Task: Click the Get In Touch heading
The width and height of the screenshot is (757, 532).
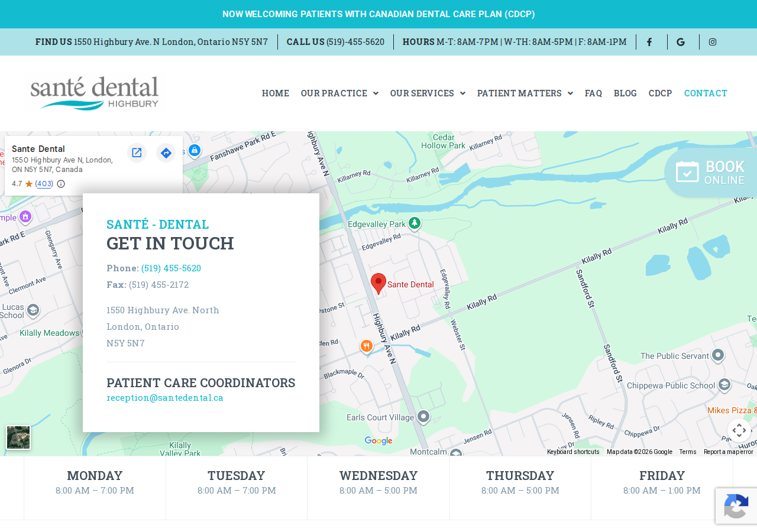Action: [170, 244]
